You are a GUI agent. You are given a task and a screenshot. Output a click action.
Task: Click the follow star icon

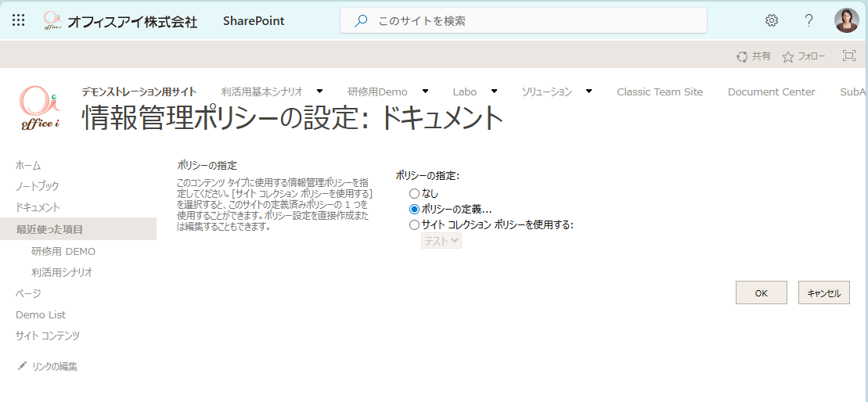click(788, 56)
